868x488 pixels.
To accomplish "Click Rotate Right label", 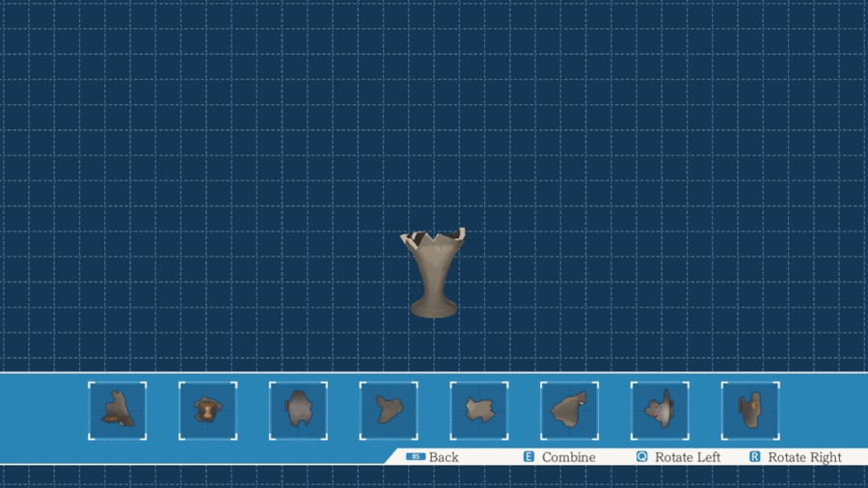I will 804,457.
